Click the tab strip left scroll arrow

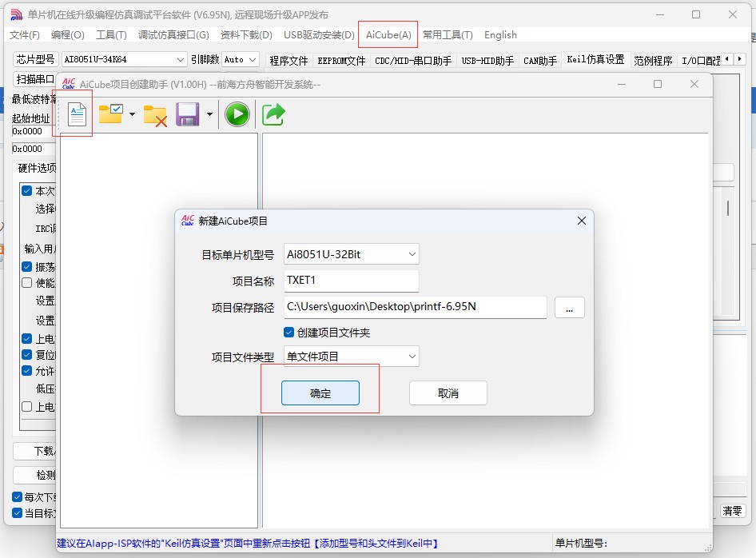click(x=727, y=59)
